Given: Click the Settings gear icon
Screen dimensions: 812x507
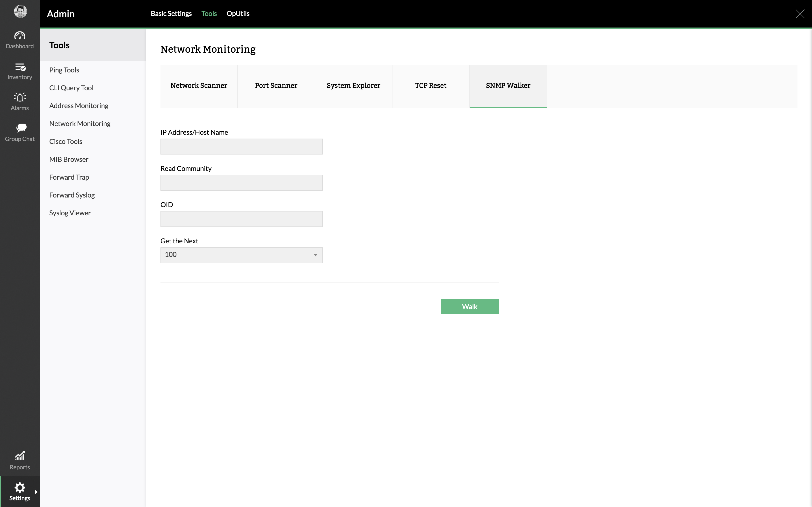Looking at the screenshot, I should coord(20,487).
